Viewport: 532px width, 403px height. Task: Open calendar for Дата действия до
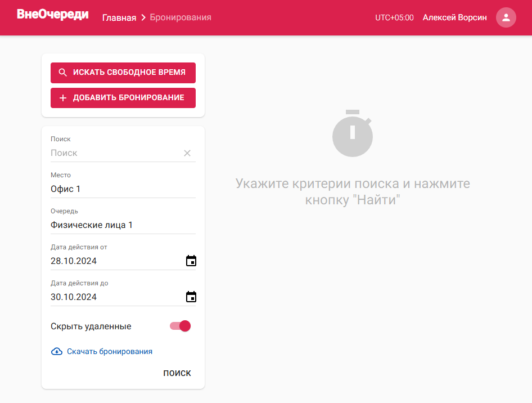(x=191, y=297)
